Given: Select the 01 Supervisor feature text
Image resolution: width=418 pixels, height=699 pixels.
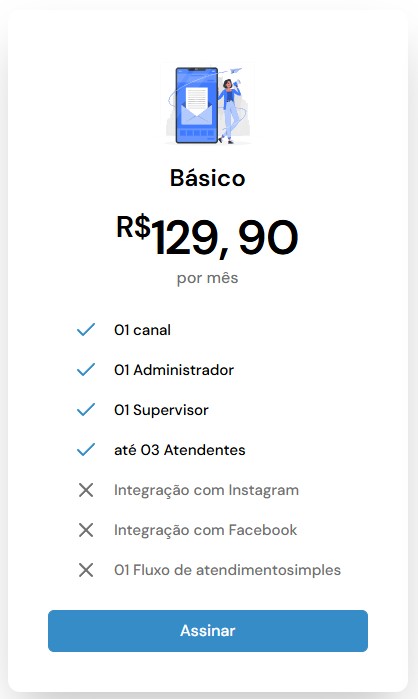Looking at the screenshot, I should pos(161,410).
